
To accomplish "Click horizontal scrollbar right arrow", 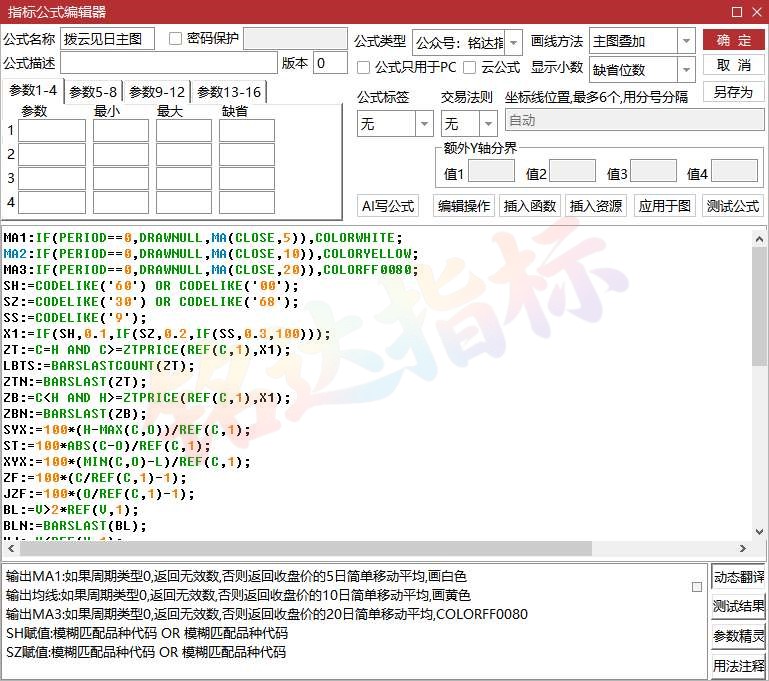I will pos(743,548).
